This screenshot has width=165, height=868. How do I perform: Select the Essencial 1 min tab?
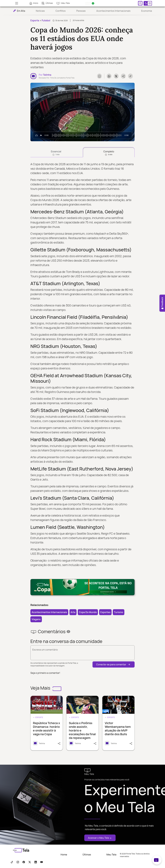pyautogui.click(x=56, y=153)
